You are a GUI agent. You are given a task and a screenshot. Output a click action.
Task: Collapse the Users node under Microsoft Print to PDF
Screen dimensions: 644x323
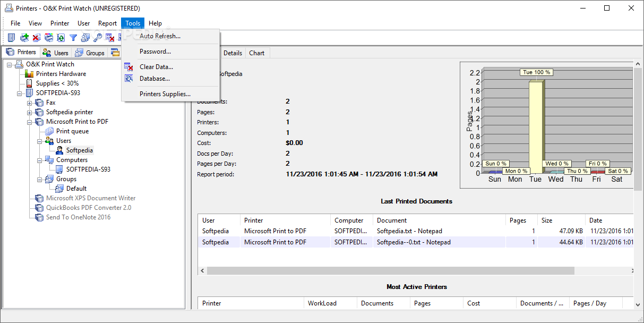click(40, 141)
